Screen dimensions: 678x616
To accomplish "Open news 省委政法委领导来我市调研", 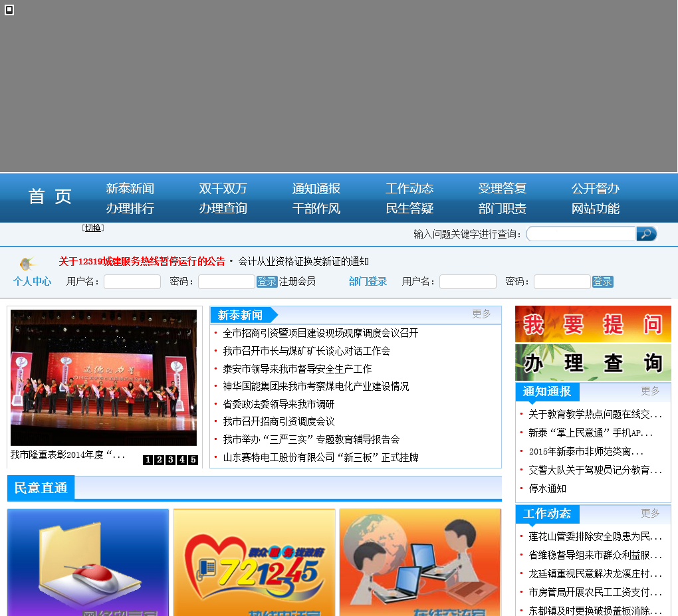I will (x=279, y=404).
